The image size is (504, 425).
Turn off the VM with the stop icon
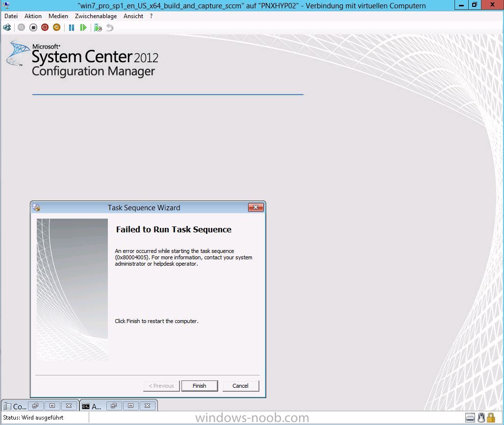[x=33, y=27]
